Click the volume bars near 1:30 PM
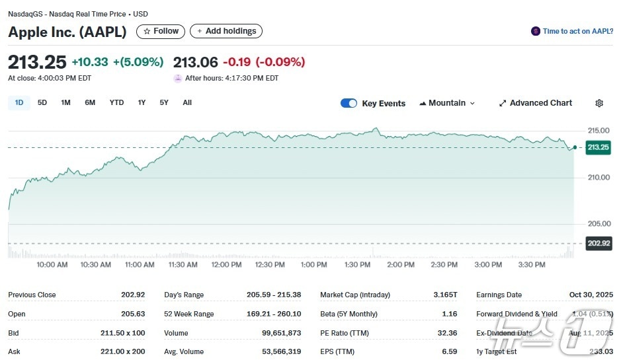 pos(373,252)
